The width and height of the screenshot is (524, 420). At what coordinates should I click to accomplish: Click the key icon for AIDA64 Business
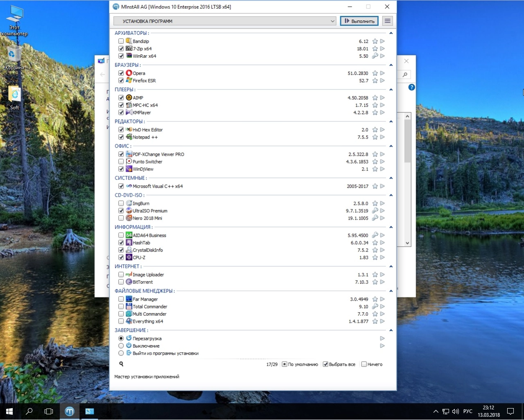click(375, 235)
